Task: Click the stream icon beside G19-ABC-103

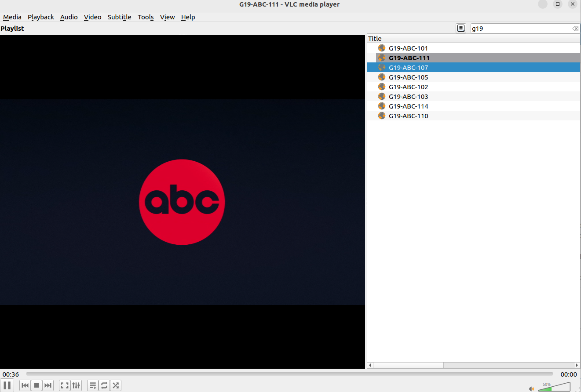Action: pos(382,97)
